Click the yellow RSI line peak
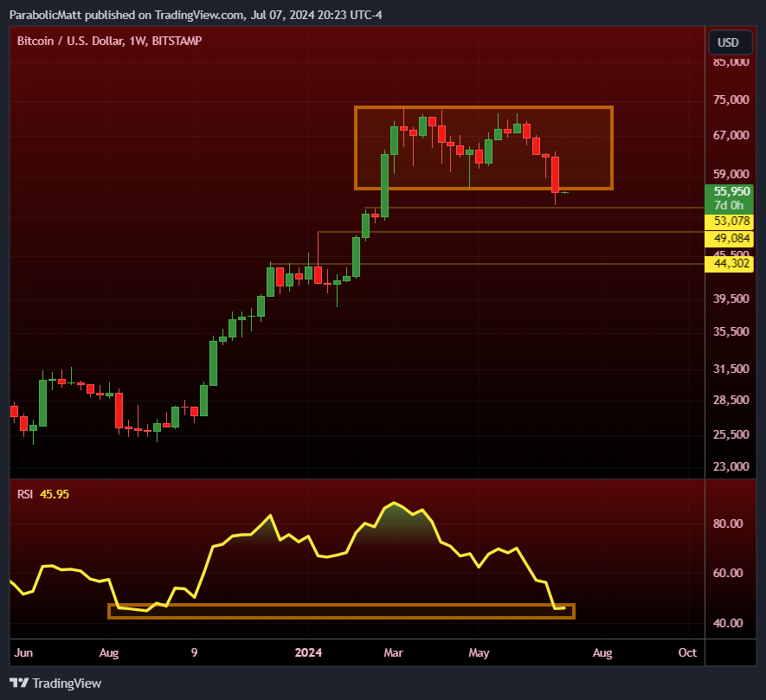Viewport: 766px width, 700px height. (394, 503)
